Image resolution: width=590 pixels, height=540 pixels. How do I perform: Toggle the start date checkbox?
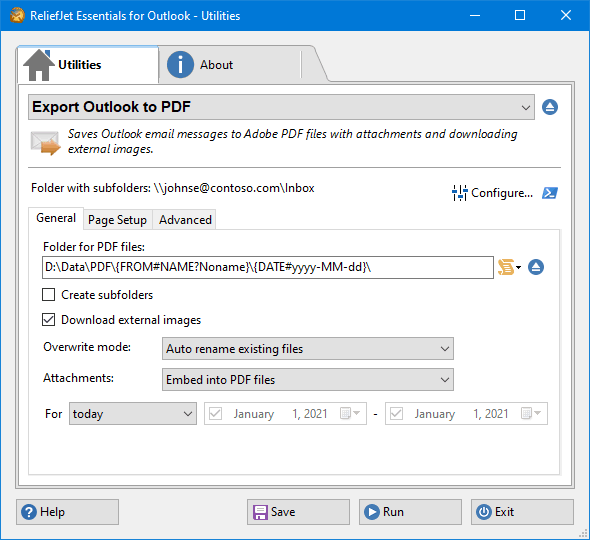(216, 414)
